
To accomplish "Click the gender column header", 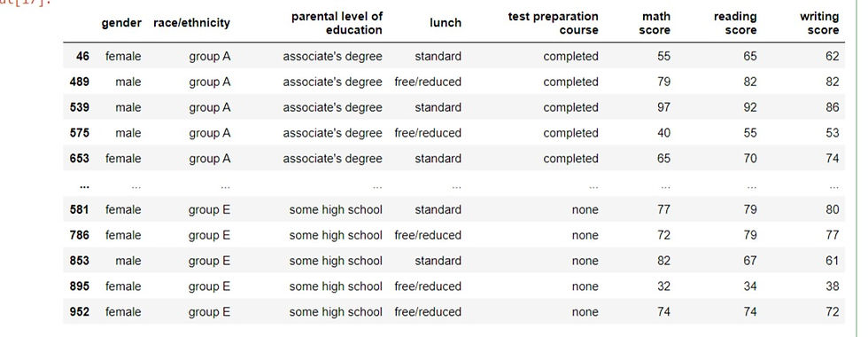I will (x=121, y=23).
